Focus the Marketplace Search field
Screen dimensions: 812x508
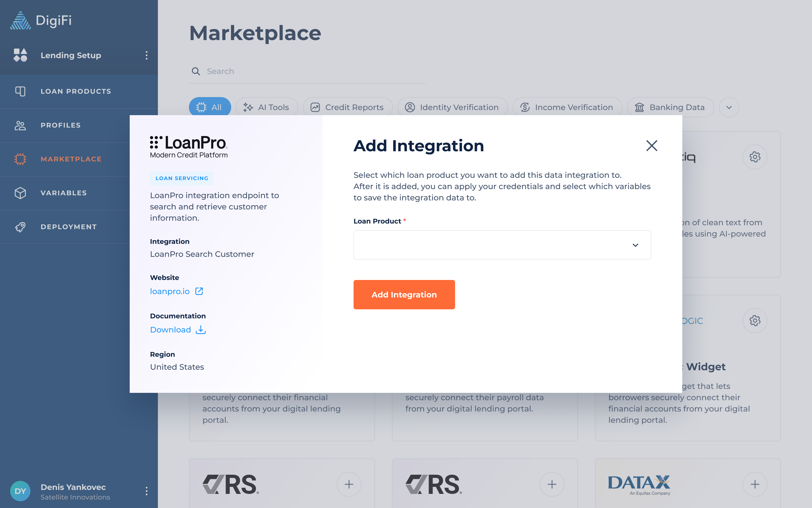307,71
